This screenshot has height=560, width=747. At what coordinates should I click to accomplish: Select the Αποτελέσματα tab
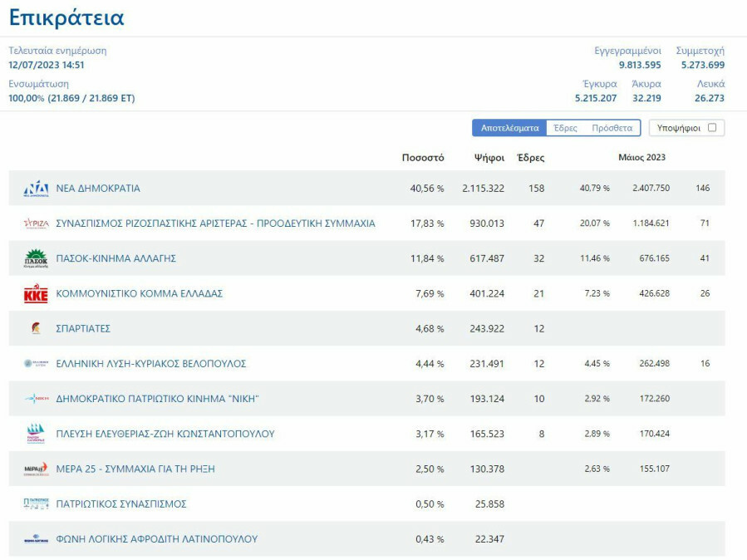(x=509, y=128)
